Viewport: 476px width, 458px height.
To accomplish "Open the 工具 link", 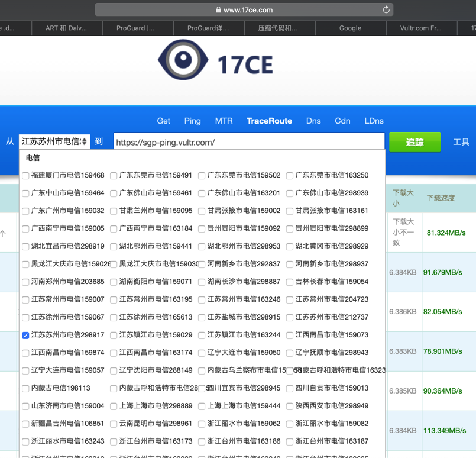I will (x=461, y=142).
